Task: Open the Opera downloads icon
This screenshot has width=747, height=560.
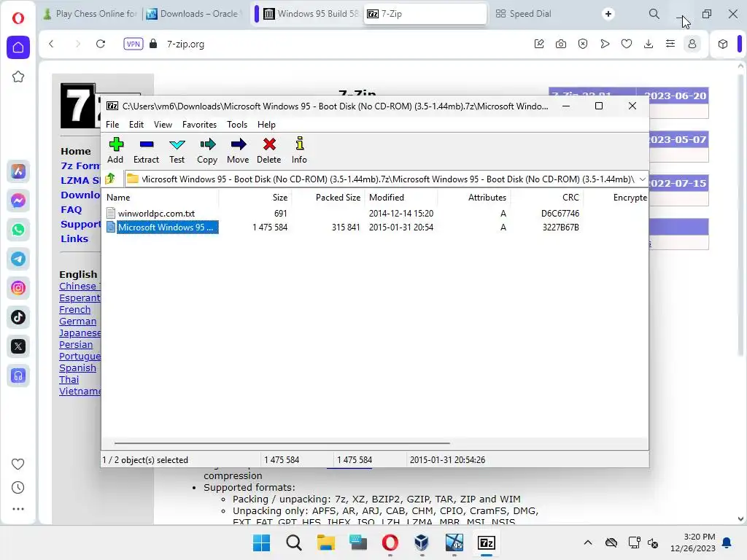Action: [649, 44]
